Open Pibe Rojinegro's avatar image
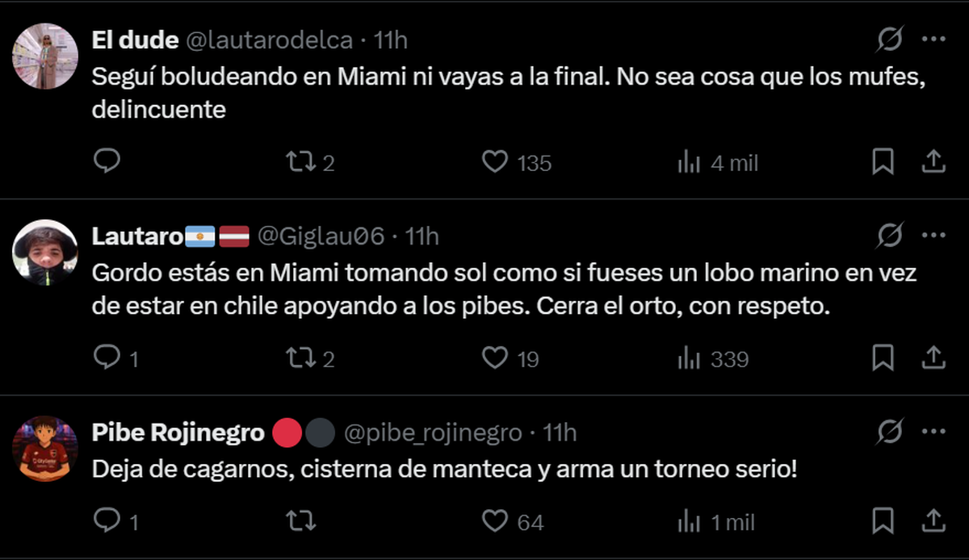Viewport: 969px width, 560px height. pos(45,449)
